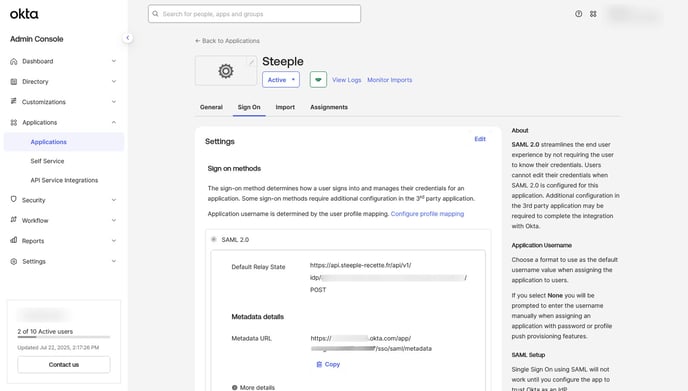Switch to the Sign On tab

pyautogui.click(x=249, y=107)
